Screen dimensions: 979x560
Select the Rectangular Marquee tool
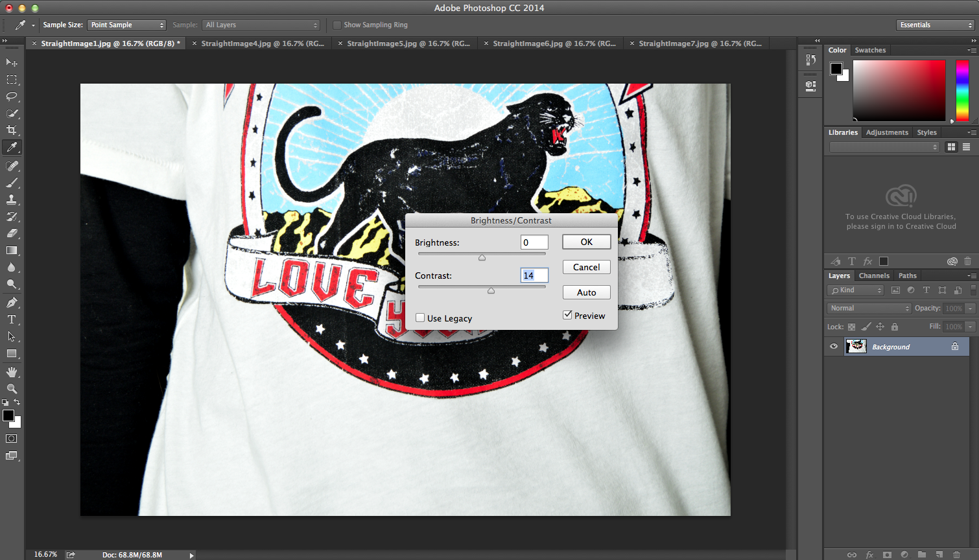[12, 80]
